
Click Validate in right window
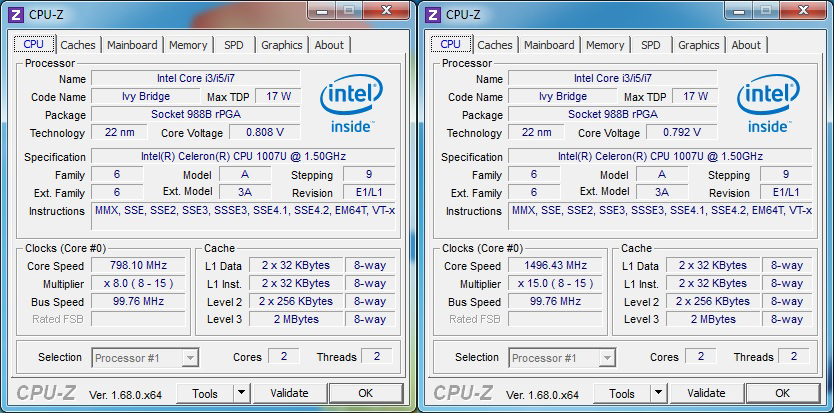click(706, 393)
